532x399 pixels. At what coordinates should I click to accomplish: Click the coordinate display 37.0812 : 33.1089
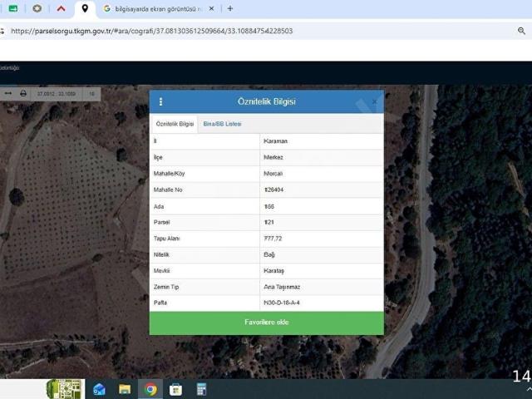57,94
